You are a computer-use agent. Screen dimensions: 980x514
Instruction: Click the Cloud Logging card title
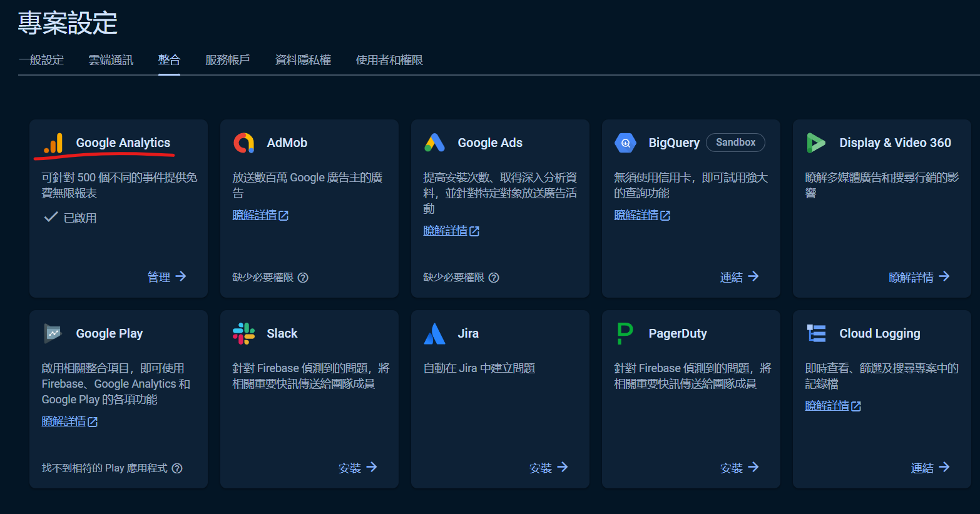pos(880,333)
